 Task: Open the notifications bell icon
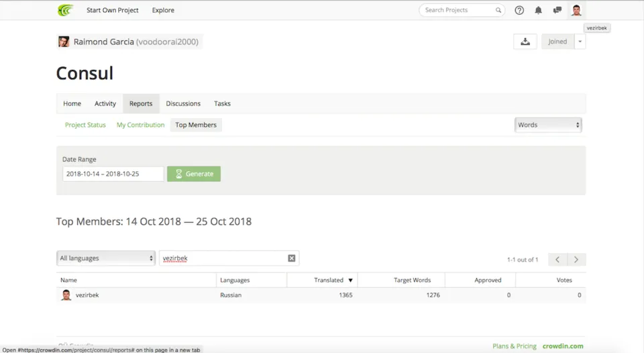click(x=538, y=10)
